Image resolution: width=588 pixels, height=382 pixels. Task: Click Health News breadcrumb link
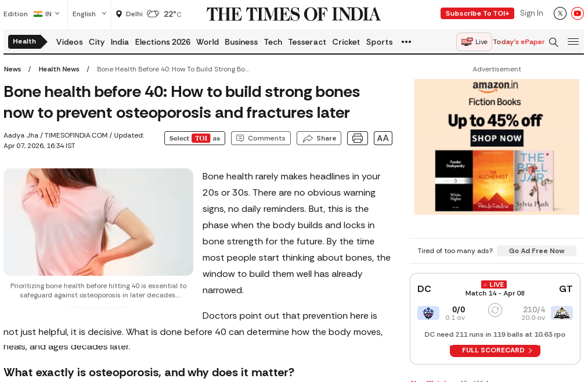click(59, 69)
